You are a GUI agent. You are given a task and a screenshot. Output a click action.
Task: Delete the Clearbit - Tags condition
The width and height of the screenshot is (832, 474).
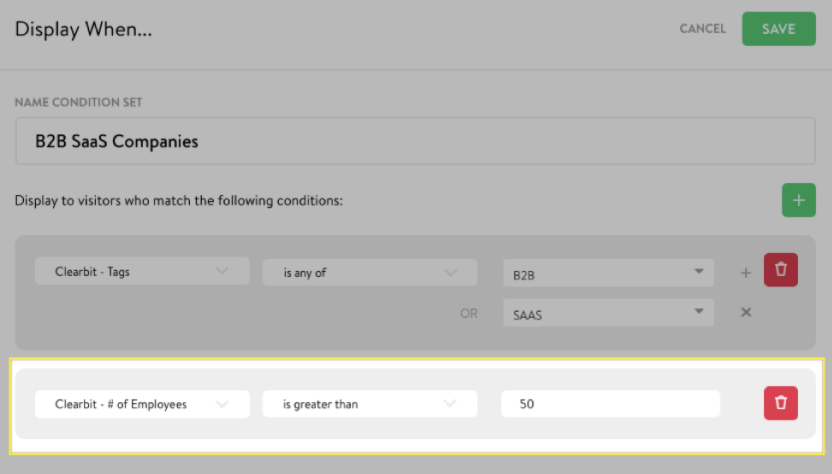tap(781, 270)
